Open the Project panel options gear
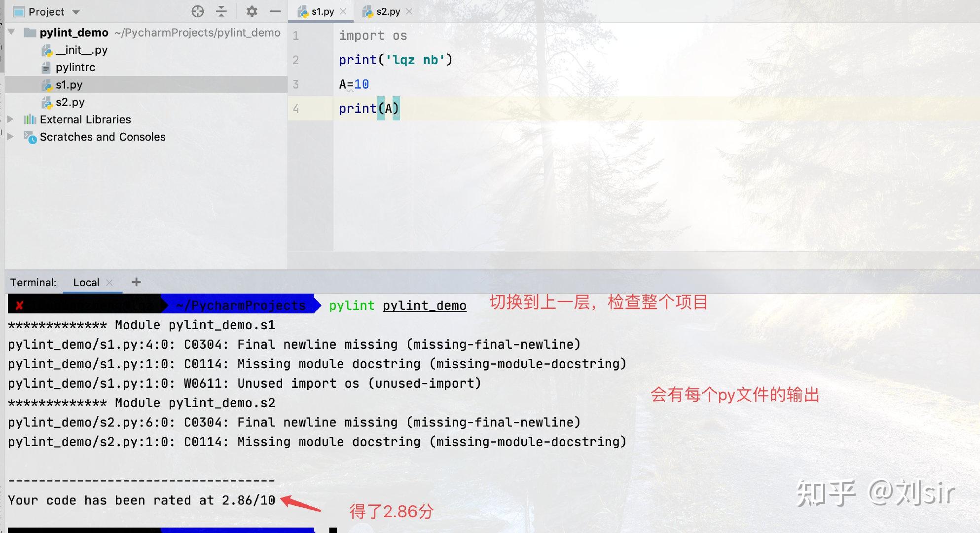This screenshot has width=980, height=533. coord(252,11)
